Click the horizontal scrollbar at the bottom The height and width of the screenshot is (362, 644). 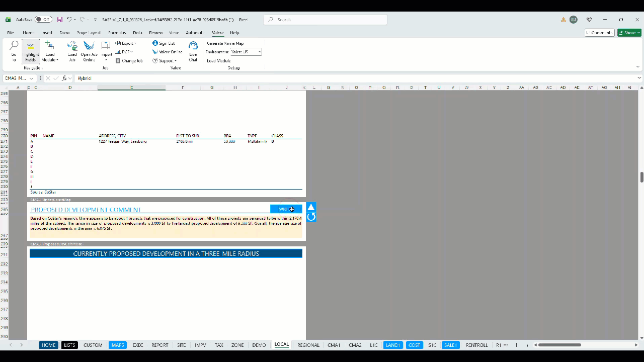(559, 345)
